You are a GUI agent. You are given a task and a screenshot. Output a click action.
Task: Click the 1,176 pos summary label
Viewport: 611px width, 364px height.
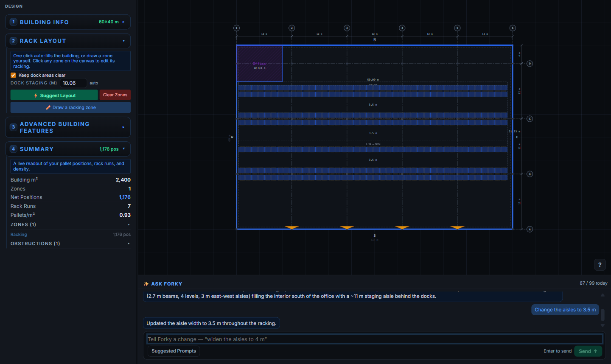[109, 149]
